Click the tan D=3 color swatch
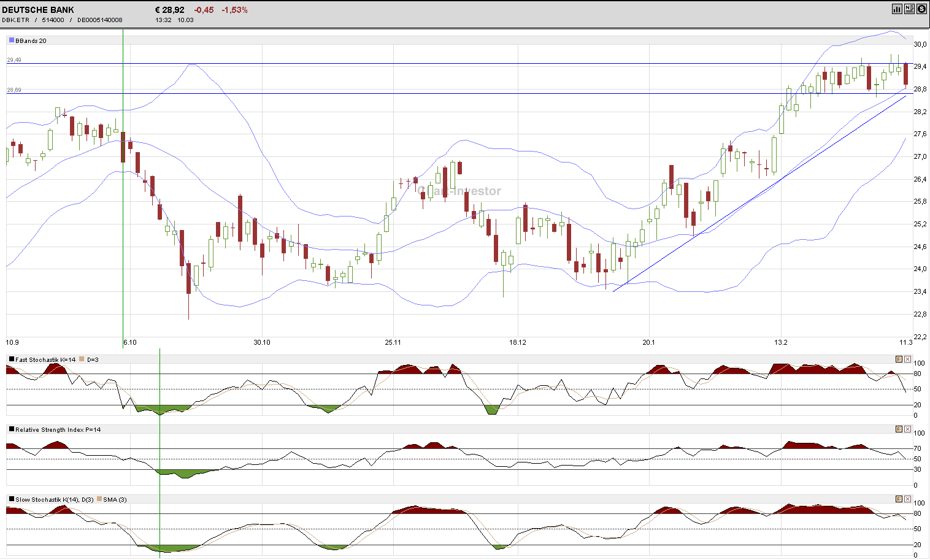The height and width of the screenshot is (560, 930). (82, 359)
